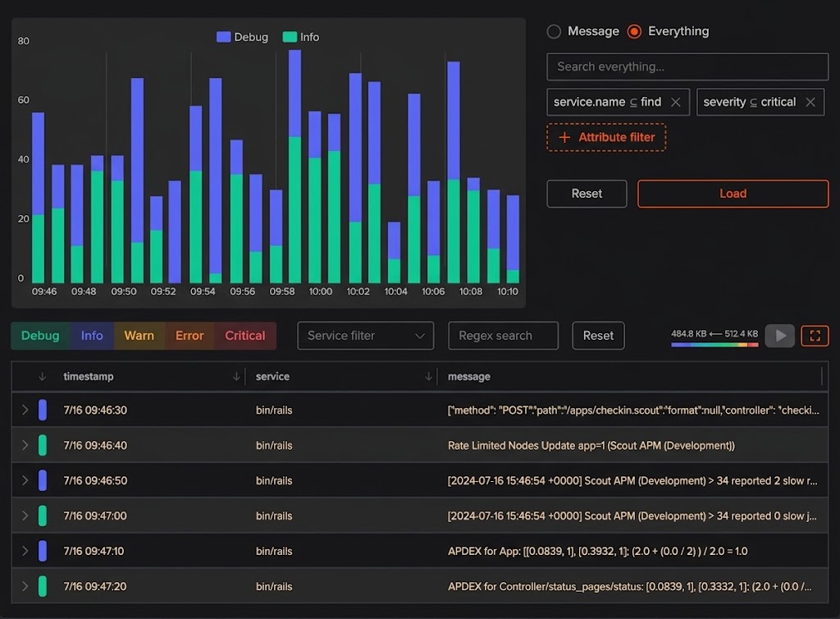Expand the 7/16 09:46:30 log row
This screenshot has height=619, width=840.
pyautogui.click(x=25, y=410)
